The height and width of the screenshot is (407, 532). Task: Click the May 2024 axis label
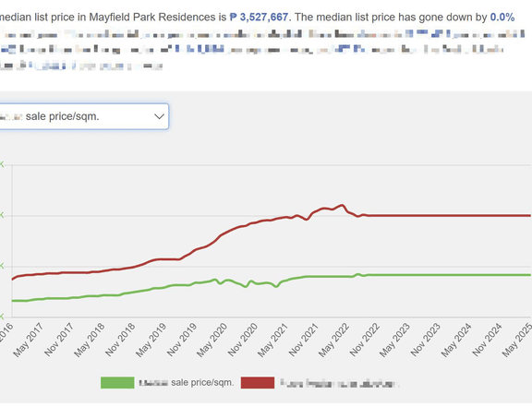456,340
